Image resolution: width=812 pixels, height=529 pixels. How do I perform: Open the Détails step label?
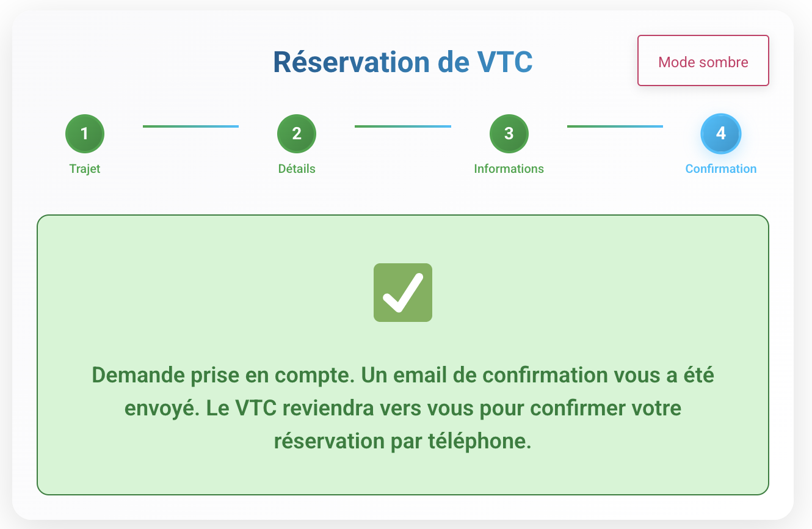pos(297,169)
